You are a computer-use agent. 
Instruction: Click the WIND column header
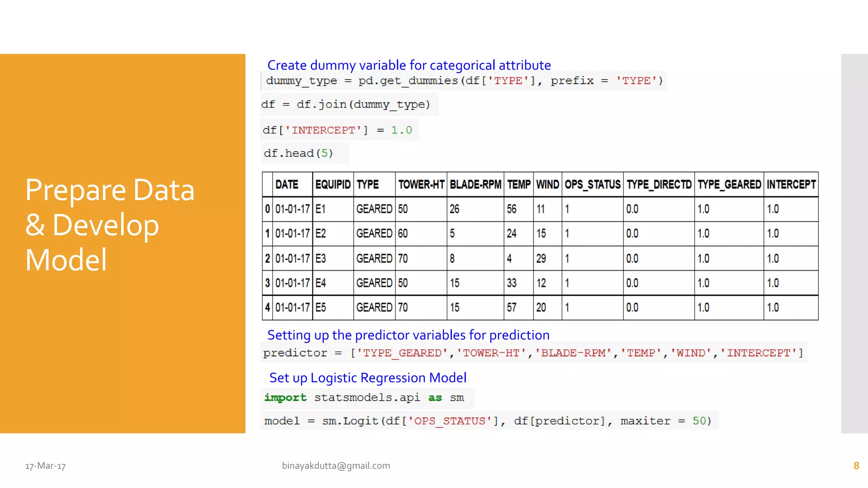(548, 185)
